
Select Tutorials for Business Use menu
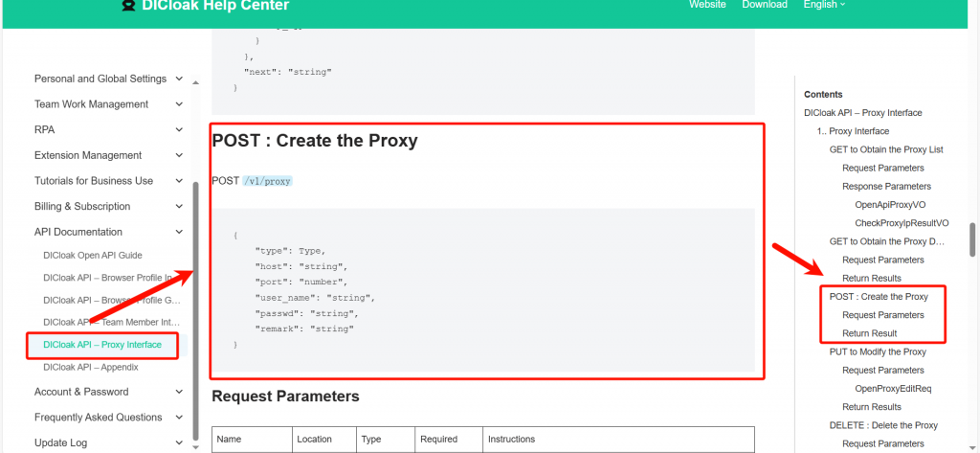click(x=94, y=181)
